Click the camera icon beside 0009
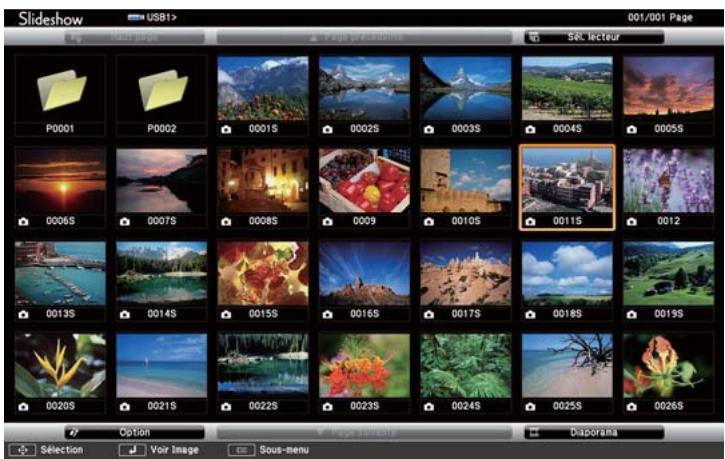 (327, 222)
